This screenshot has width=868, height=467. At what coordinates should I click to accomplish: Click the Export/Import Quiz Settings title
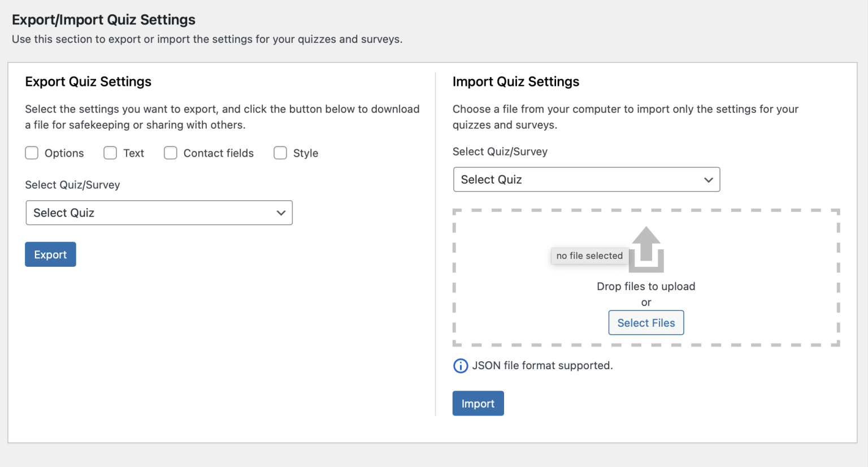click(104, 19)
